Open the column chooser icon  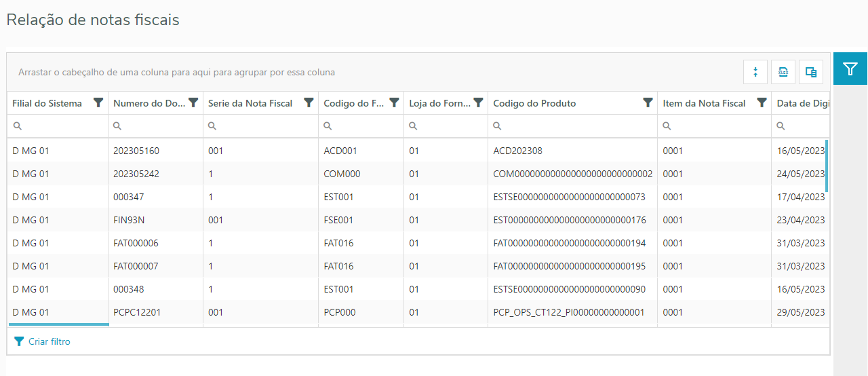click(811, 72)
